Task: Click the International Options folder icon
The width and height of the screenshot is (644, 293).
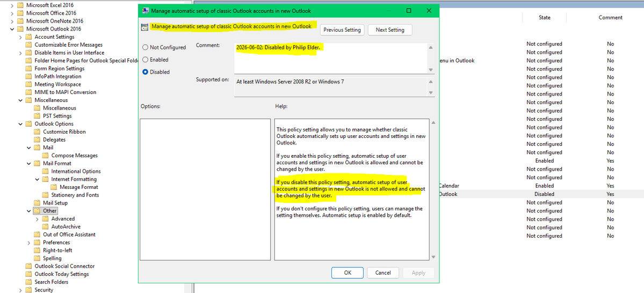Action: (45, 171)
